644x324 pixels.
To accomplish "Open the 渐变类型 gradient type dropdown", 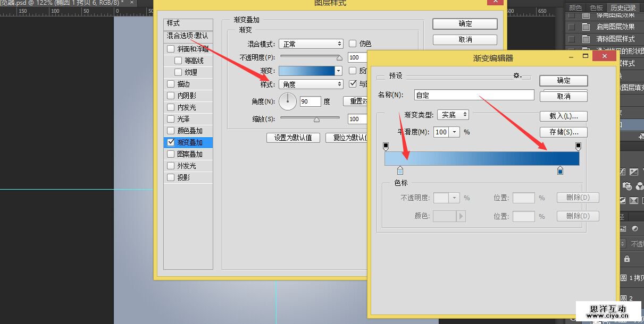I will (x=453, y=115).
